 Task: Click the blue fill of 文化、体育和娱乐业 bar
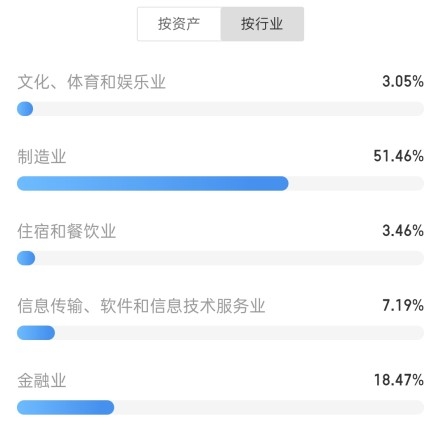coord(25,109)
